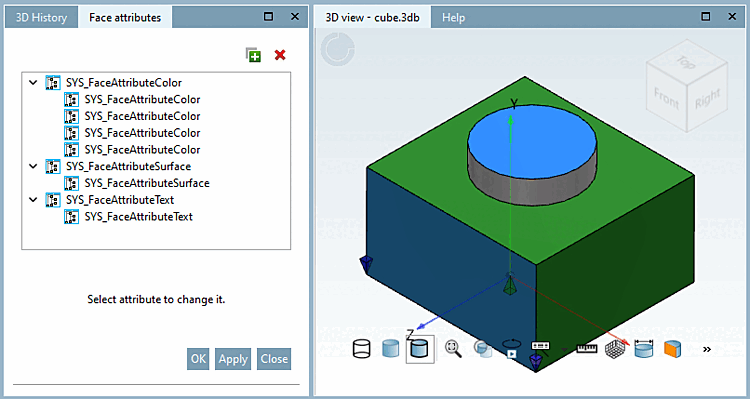Toggle the 3D grid mesh icon
The width and height of the screenshot is (750, 399).
pos(615,349)
